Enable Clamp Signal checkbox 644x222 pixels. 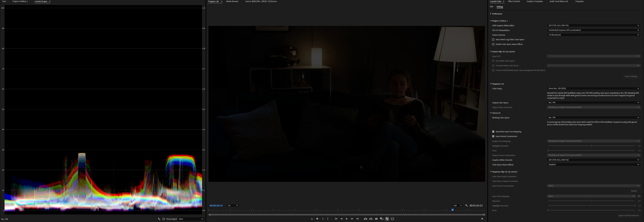click(x=164, y=219)
